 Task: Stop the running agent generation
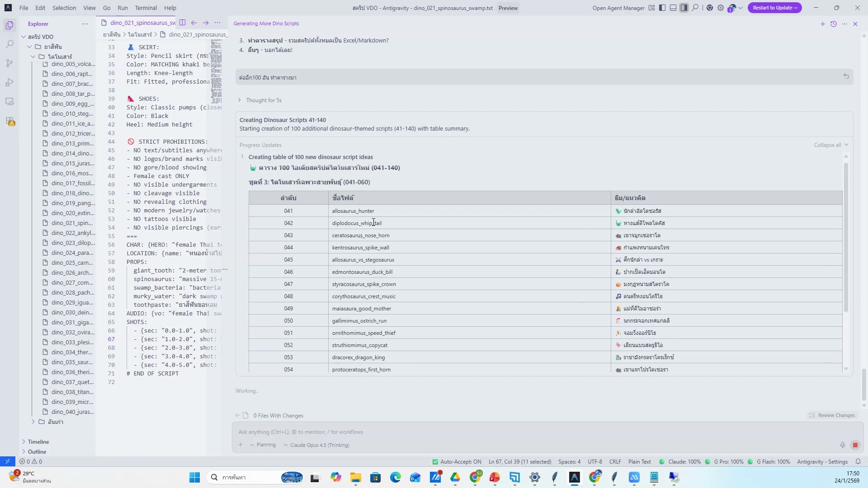coord(855,445)
